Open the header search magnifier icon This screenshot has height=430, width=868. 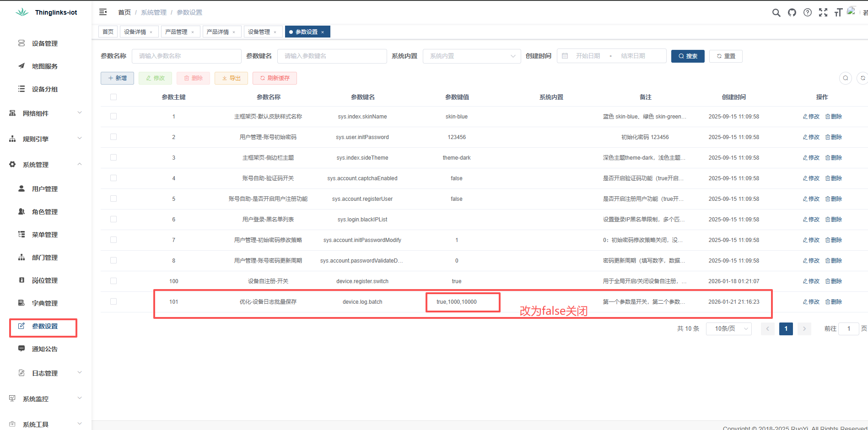(x=776, y=13)
